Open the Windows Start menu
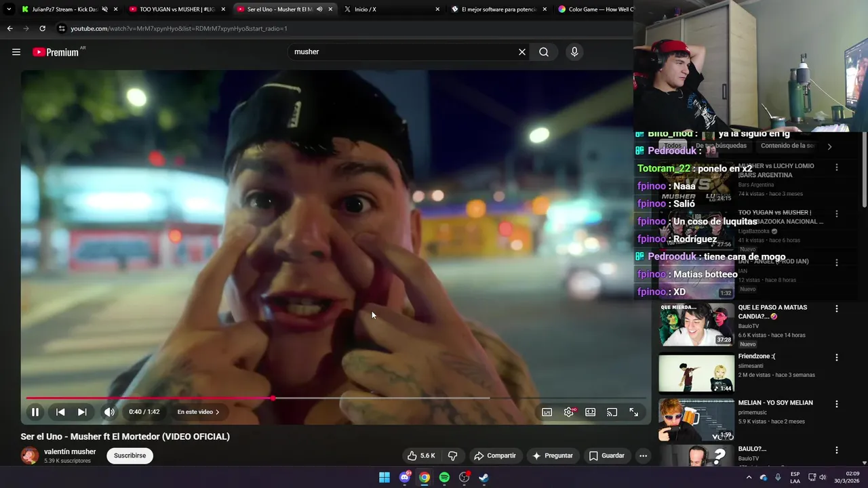The image size is (868, 488). 384,477
